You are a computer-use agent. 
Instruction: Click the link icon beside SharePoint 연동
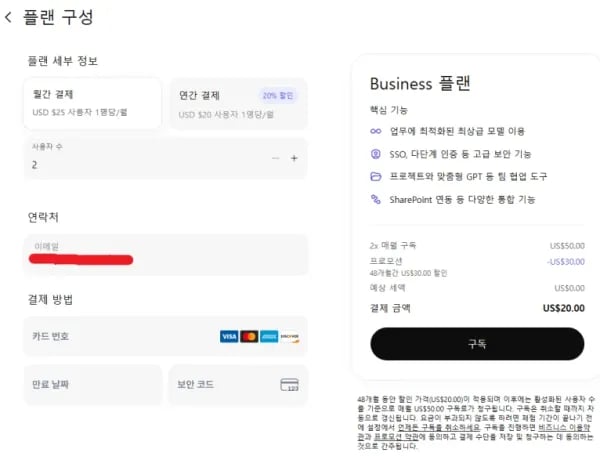pos(376,199)
